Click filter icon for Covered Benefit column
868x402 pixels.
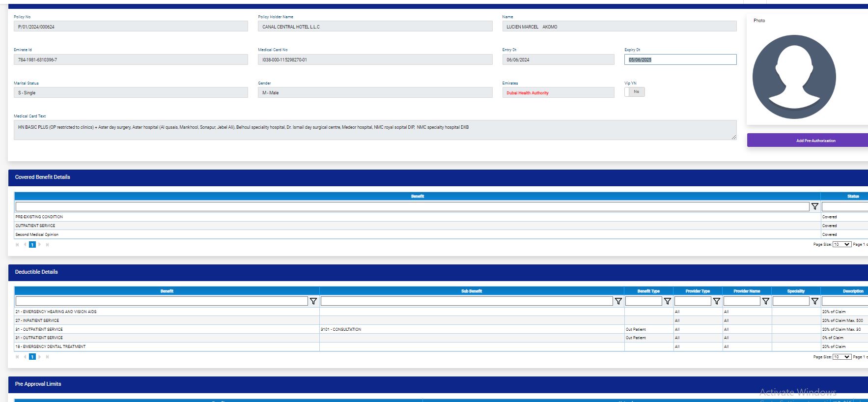pyautogui.click(x=814, y=206)
